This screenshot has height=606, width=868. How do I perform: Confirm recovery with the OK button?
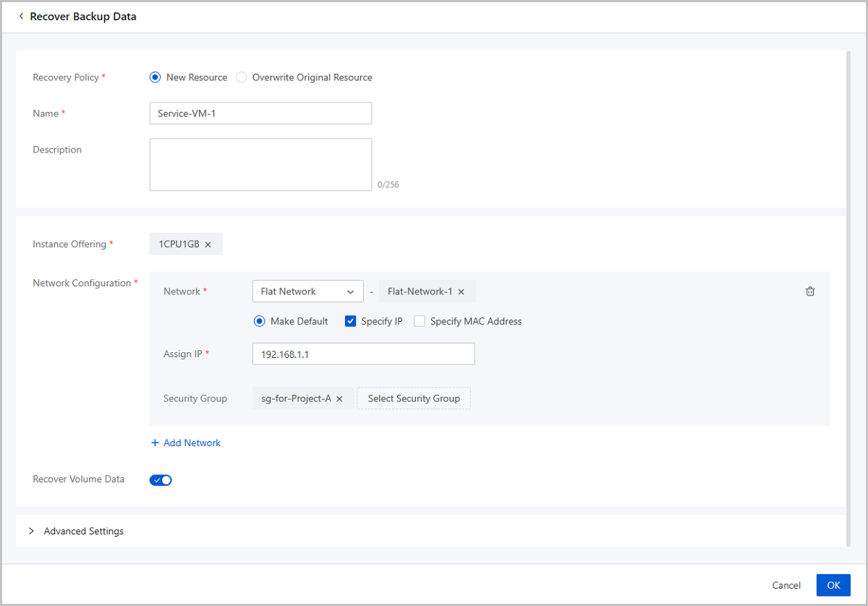pyautogui.click(x=833, y=585)
